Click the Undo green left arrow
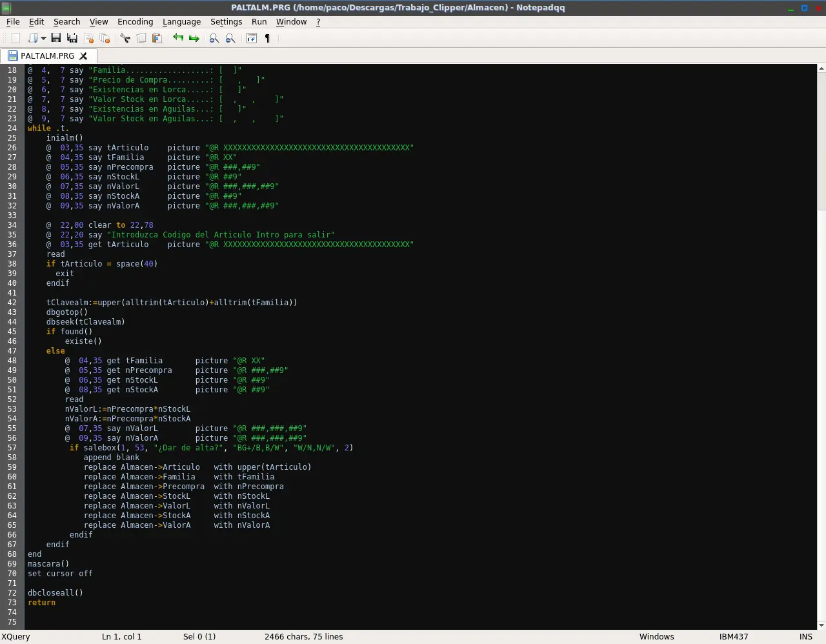The height and width of the screenshot is (644, 826). coord(178,38)
